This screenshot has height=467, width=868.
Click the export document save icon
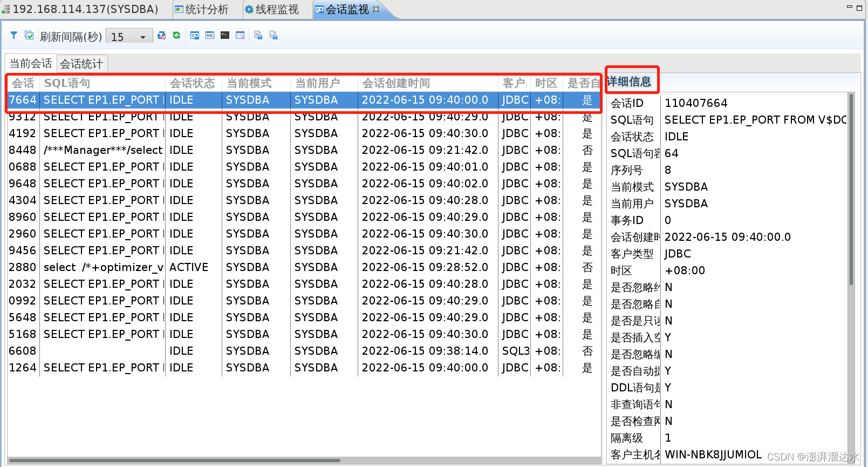[258, 36]
